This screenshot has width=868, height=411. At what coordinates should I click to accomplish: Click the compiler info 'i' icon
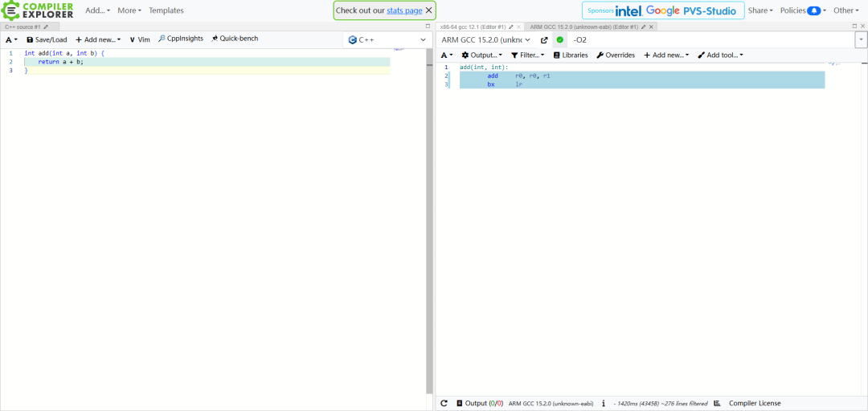[604, 403]
